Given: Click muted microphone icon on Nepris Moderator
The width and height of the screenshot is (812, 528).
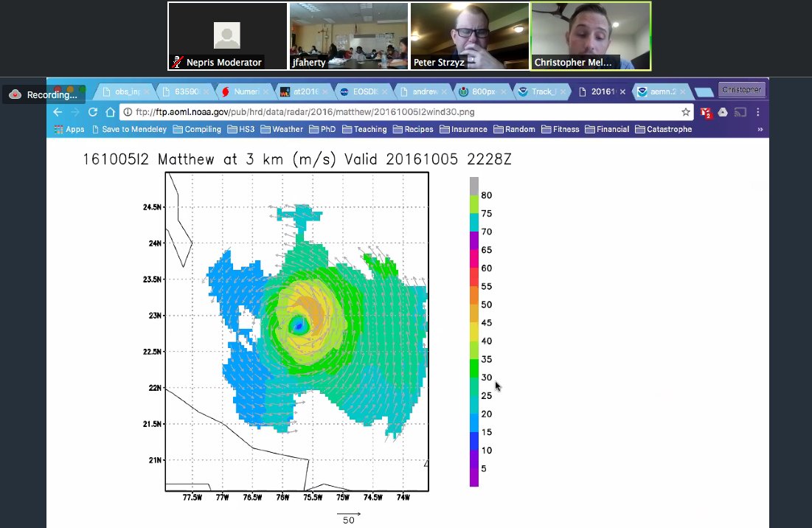Looking at the screenshot, I should [x=178, y=62].
